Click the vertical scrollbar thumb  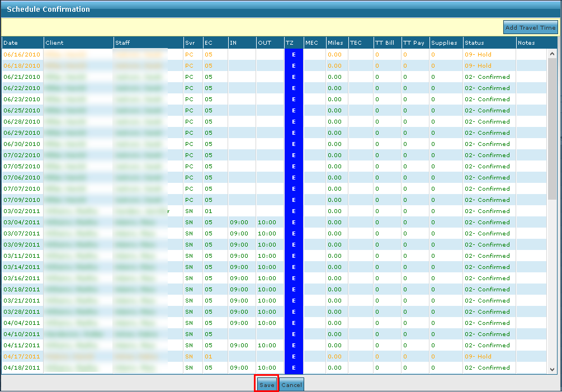[552, 129]
